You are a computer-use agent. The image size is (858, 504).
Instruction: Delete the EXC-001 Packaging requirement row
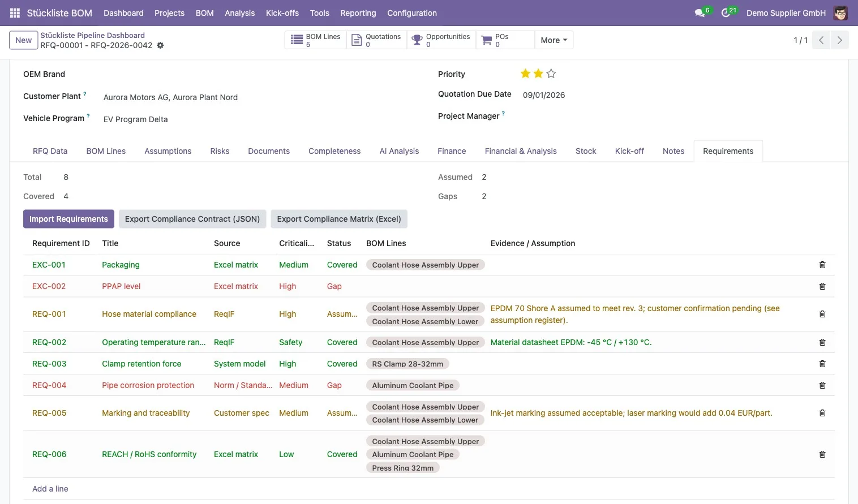(822, 265)
